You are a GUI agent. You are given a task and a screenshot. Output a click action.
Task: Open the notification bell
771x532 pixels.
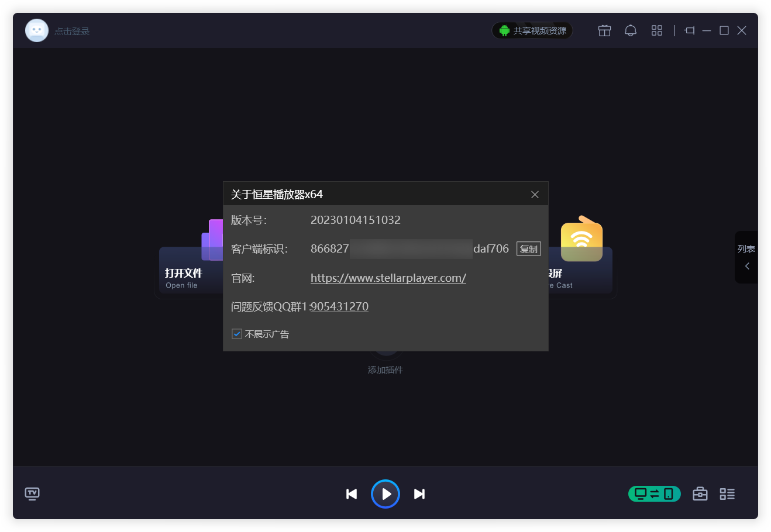click(x=630, y=31)
